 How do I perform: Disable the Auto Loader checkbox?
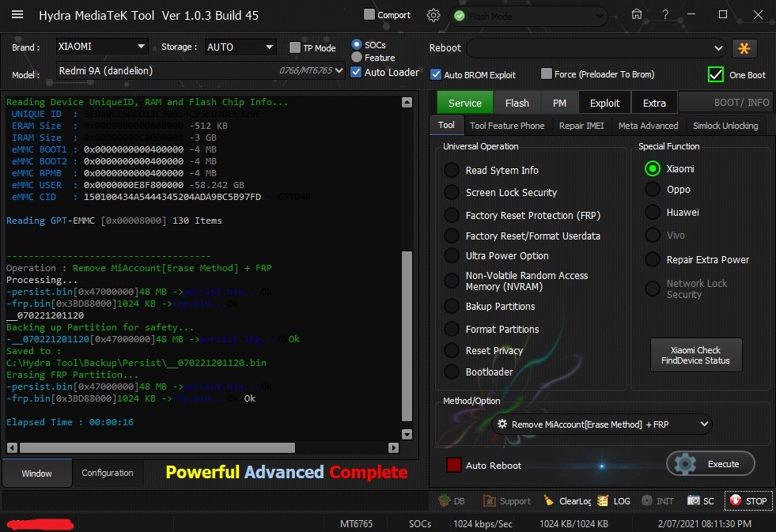357,72
